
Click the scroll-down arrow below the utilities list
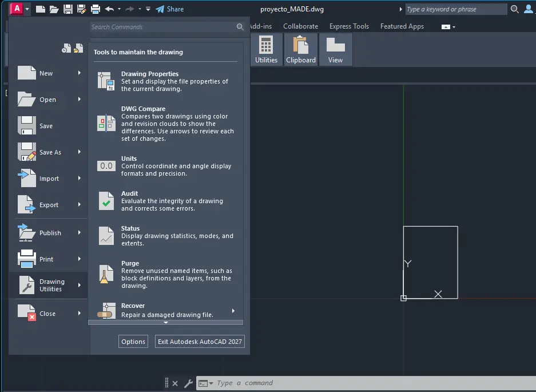166,323
